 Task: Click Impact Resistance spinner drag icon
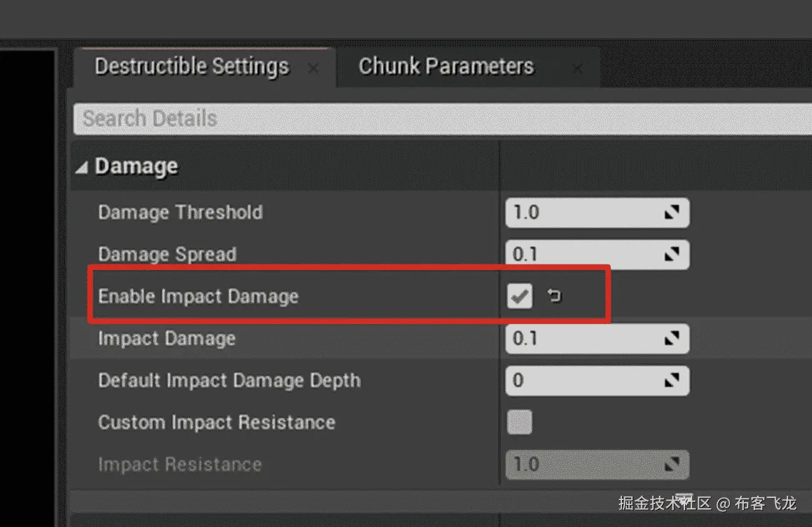click(671, 464)
